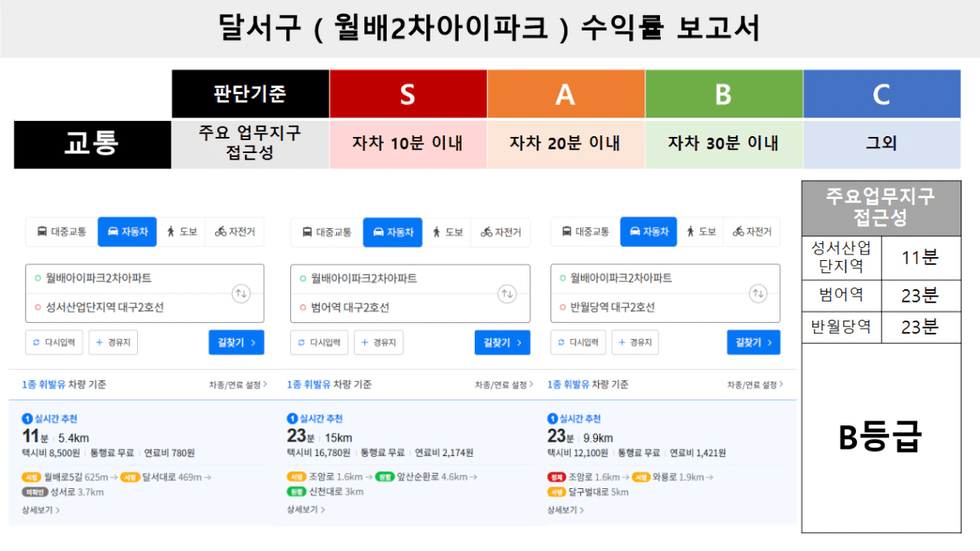Viewport: 980px width, 551px height.
Task: Open 차종/연료 설정 above the 11분 result
Action: point(238,385)
